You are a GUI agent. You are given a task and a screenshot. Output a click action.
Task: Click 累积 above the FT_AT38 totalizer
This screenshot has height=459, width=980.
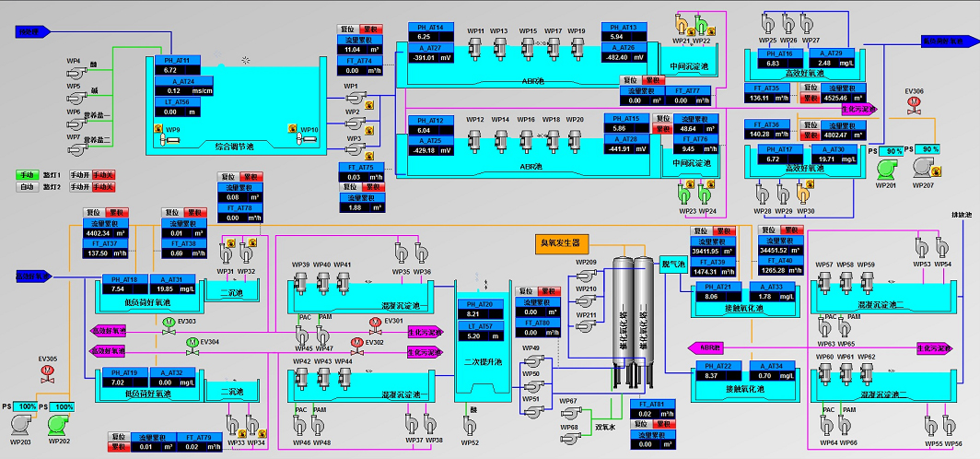[196, 213]
